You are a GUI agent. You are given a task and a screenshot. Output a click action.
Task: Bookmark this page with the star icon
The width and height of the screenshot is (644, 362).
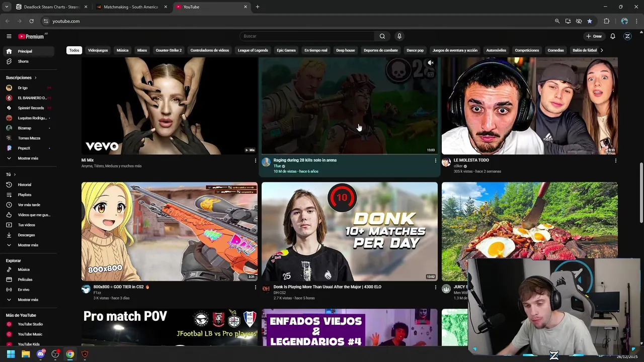pyautogui.click(x=590, y=21)
